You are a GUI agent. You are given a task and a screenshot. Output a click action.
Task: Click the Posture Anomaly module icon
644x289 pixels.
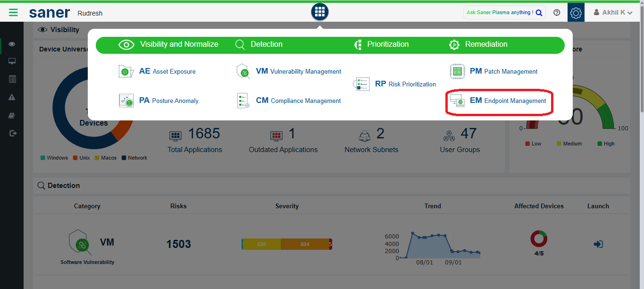click(x=126, y=101)
